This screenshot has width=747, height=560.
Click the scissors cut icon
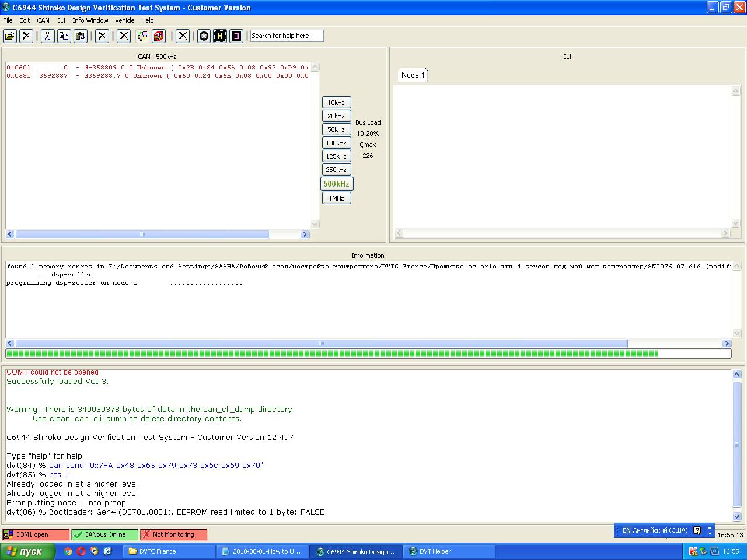(47, 36)
